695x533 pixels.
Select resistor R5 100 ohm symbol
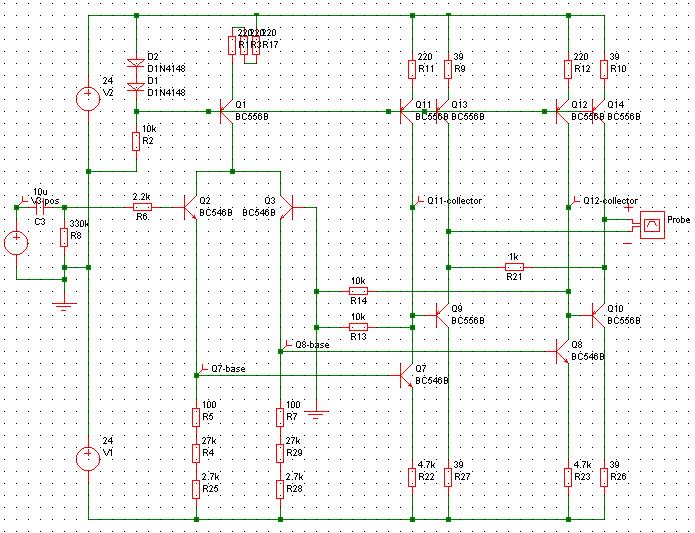(196, 417)
